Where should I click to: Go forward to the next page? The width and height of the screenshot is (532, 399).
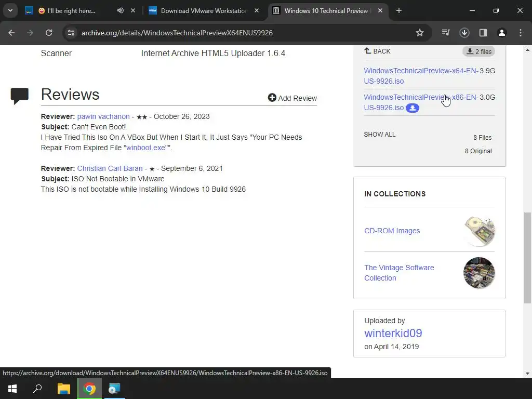(30, 33)
